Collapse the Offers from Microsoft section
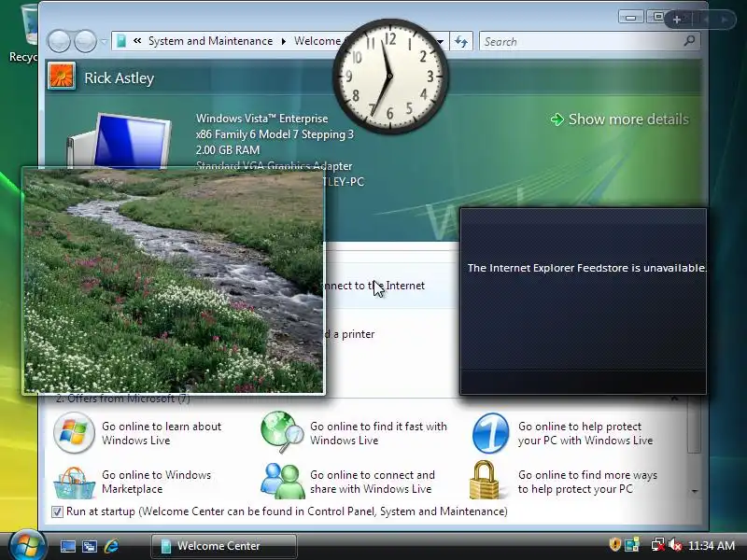The image size is (747, 560). click(x=674, y=399)
